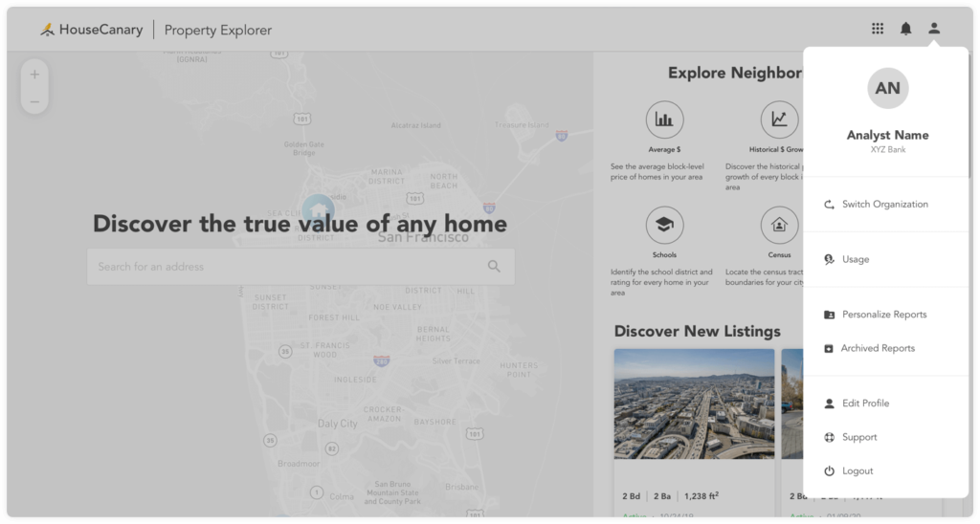
Task: Click the address search field
Action: point(287,267)
